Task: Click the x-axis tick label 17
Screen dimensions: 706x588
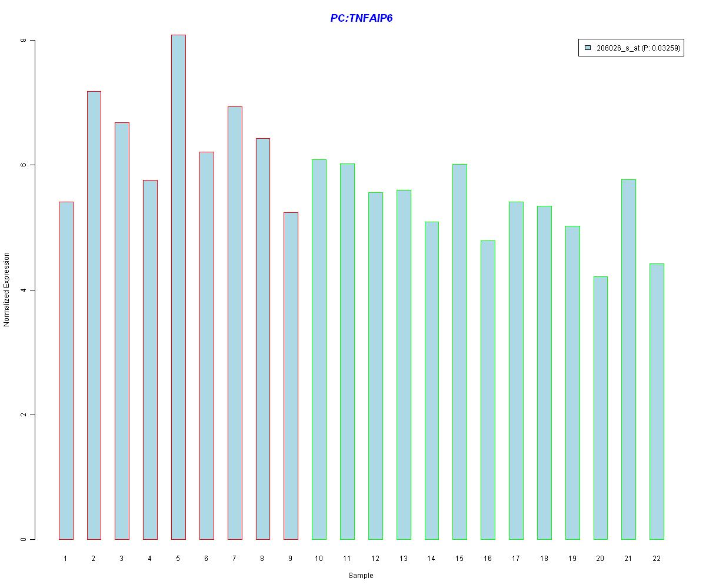Action: click(x=516, y=559)
